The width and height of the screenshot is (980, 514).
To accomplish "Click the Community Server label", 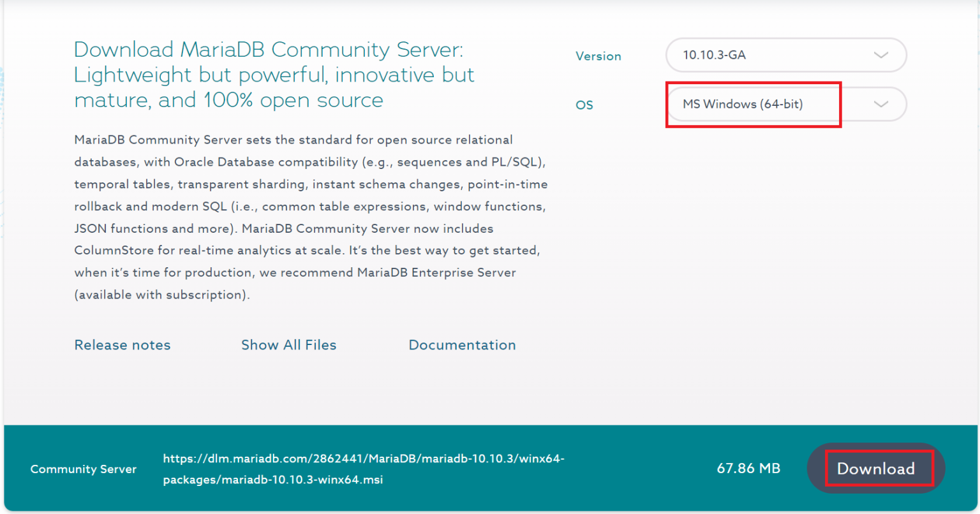I will coord(83,469).
